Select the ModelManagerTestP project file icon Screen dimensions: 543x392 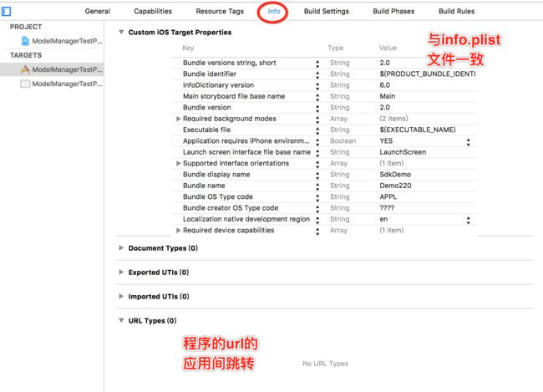pos(25,41)
